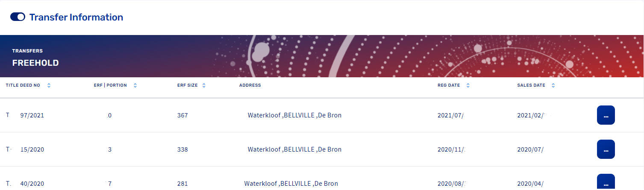The height and width of the screenshot is (190, 644).
Task: Click the Address column header
Action: click(x=250, y=85)
